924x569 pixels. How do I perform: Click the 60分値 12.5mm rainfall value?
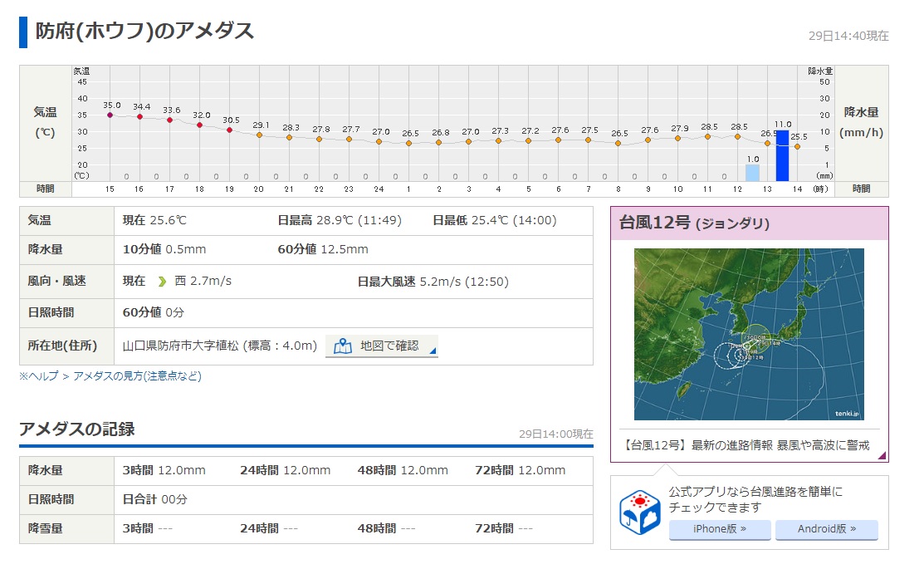coord(323,249)
